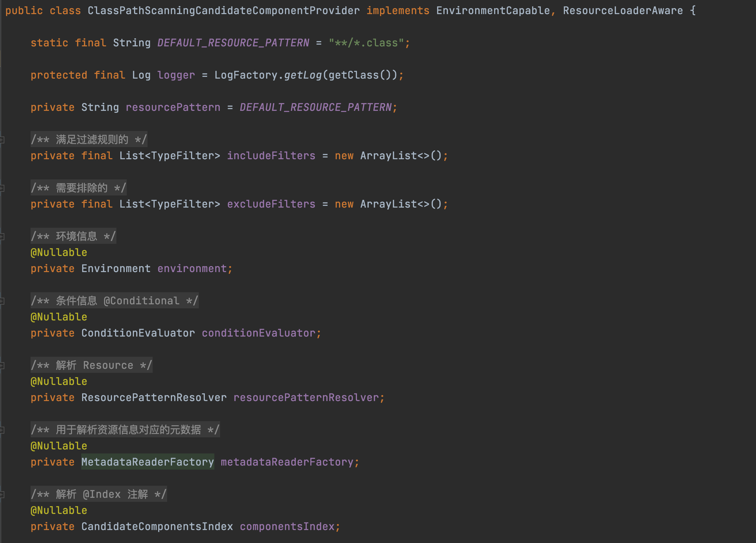
Task: Click the new keyword on excludeFilters line
Action: pos(344,204)
